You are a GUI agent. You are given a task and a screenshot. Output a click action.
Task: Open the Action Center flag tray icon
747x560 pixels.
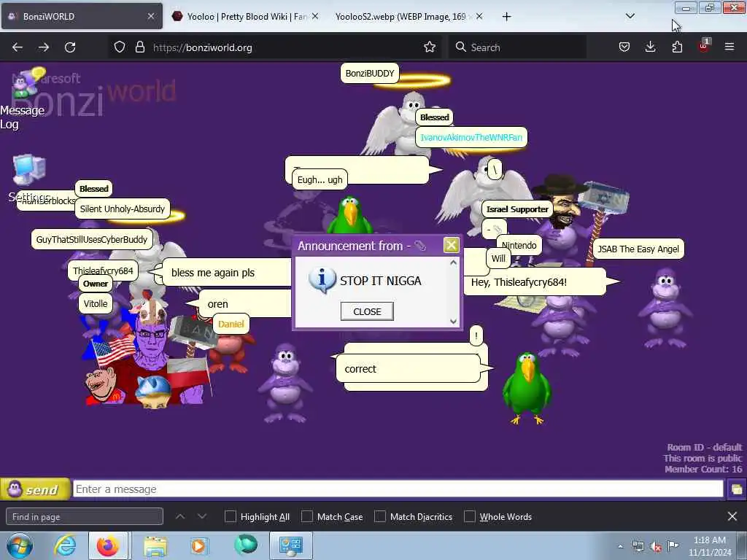[672, 545]
